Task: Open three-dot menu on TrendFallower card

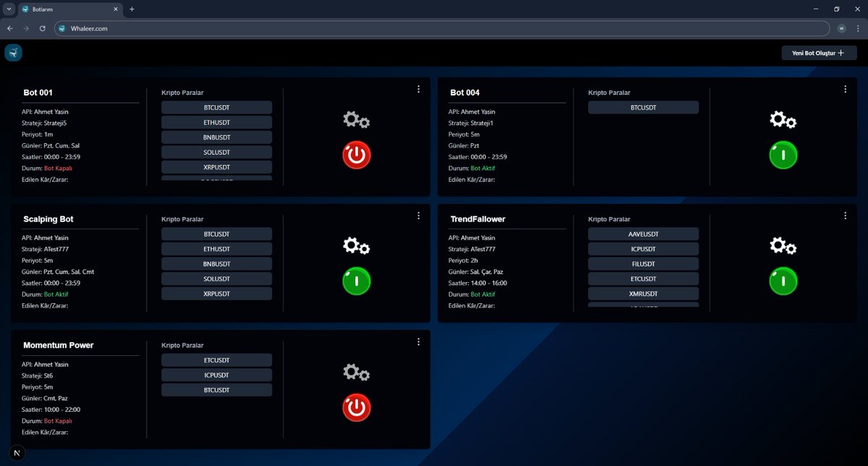Action: tap(845, 216)
